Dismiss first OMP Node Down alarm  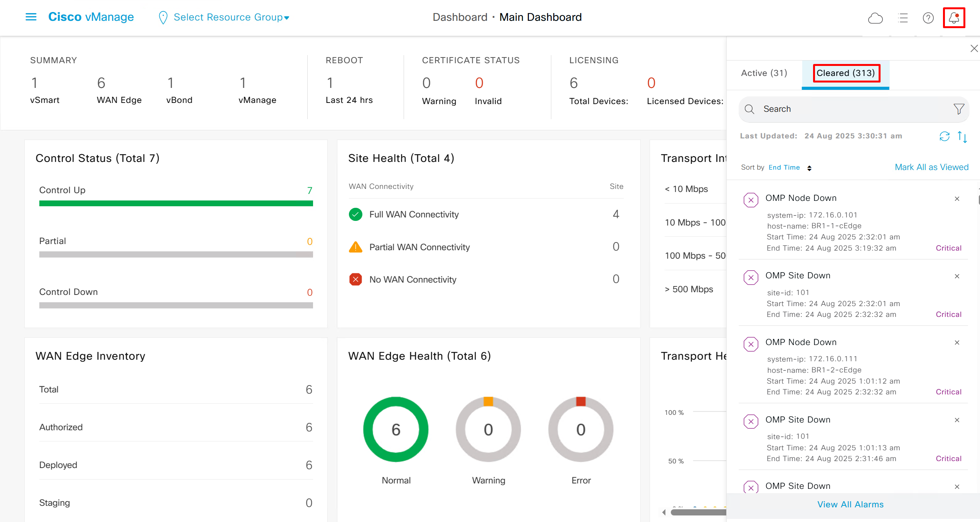(x=957, y=199)
